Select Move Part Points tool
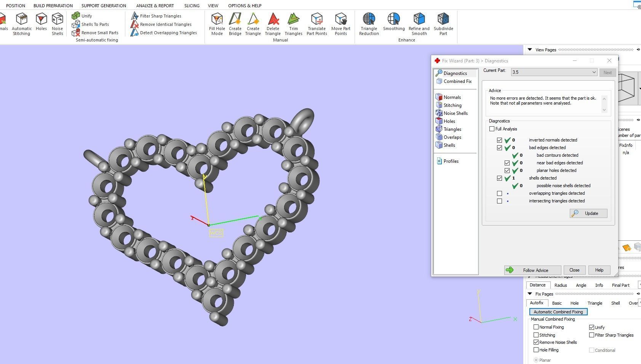641x364 pixels. (341, 24)
